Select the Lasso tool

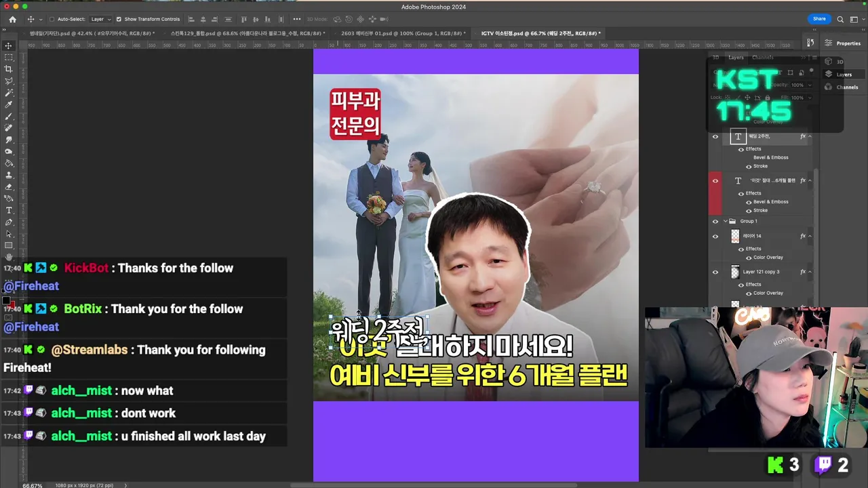(9, 81)
